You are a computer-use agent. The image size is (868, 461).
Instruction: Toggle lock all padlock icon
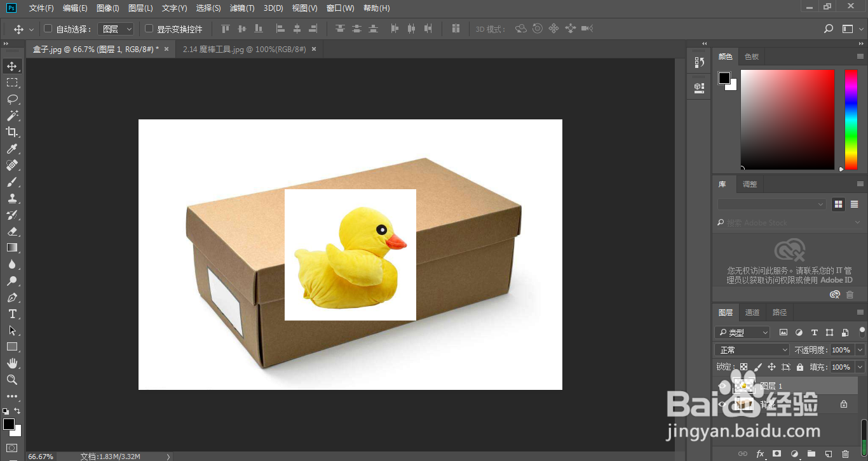(x=800, y=367)
